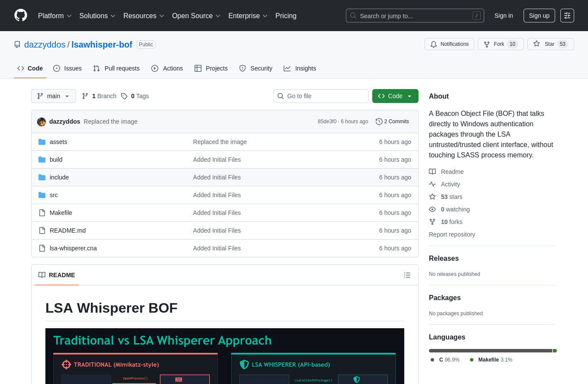Click the Activity pulse icon

[432, 184]
